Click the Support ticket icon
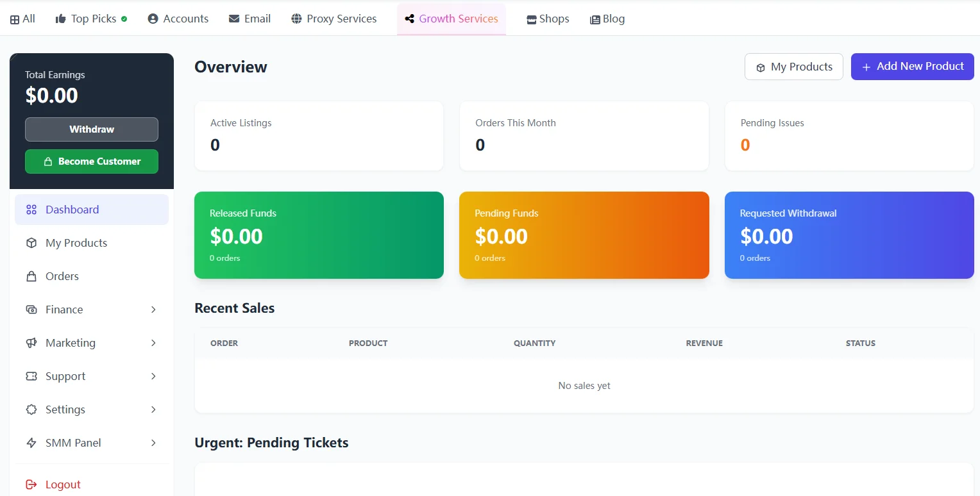The image size is (980, 496). point(31,376)
